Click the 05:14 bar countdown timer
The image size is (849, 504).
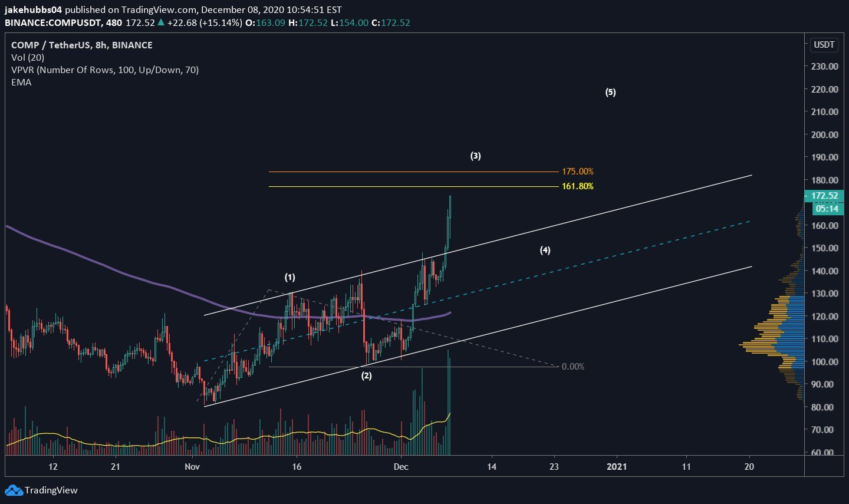827,208
